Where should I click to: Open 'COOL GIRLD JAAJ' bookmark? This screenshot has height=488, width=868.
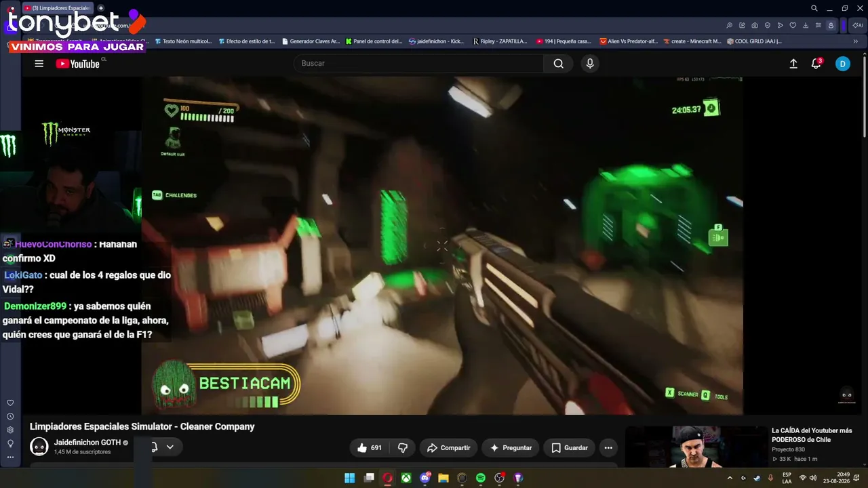pyautogui.click(x=754, y=41)
